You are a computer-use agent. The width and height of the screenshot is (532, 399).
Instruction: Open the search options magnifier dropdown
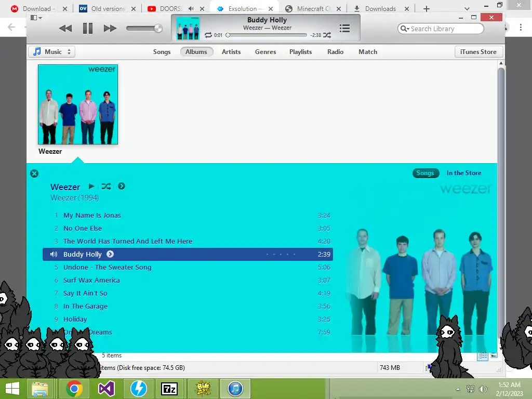[404, 29]
